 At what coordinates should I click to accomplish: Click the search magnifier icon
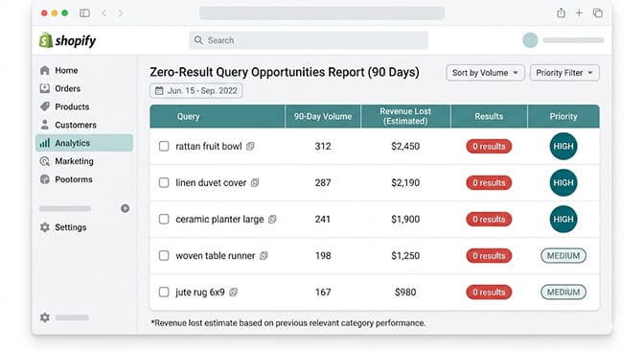(x=198, y=40)
